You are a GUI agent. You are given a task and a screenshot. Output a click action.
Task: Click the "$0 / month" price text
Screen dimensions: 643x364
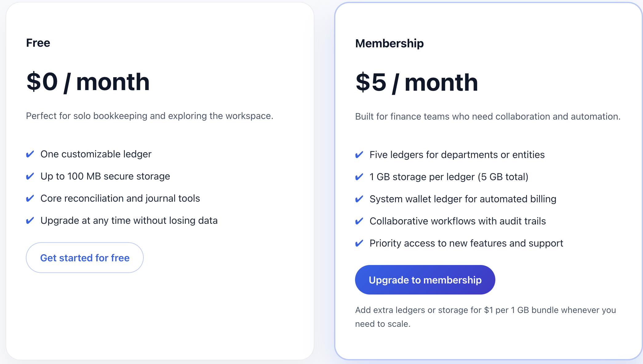[x=88, y=82]
